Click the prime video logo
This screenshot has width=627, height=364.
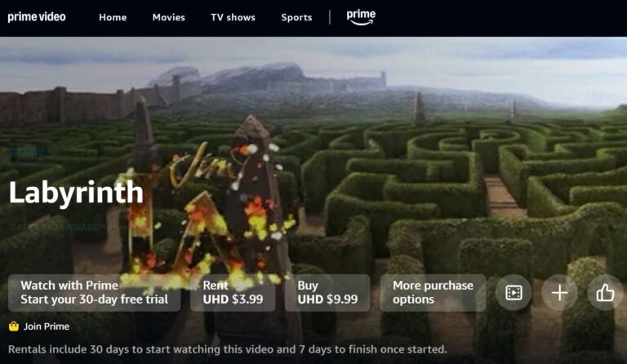pos(37,17)
